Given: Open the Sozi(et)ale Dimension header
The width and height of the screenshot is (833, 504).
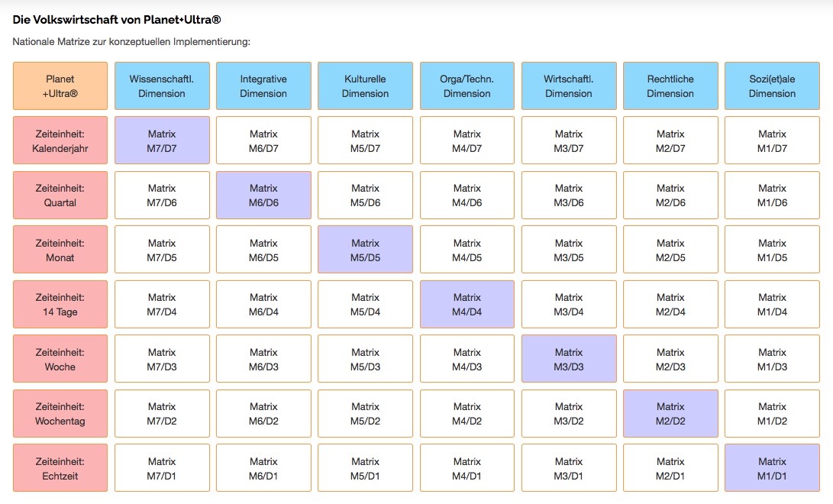Looking at the screenshot, I should pos(772,86).
